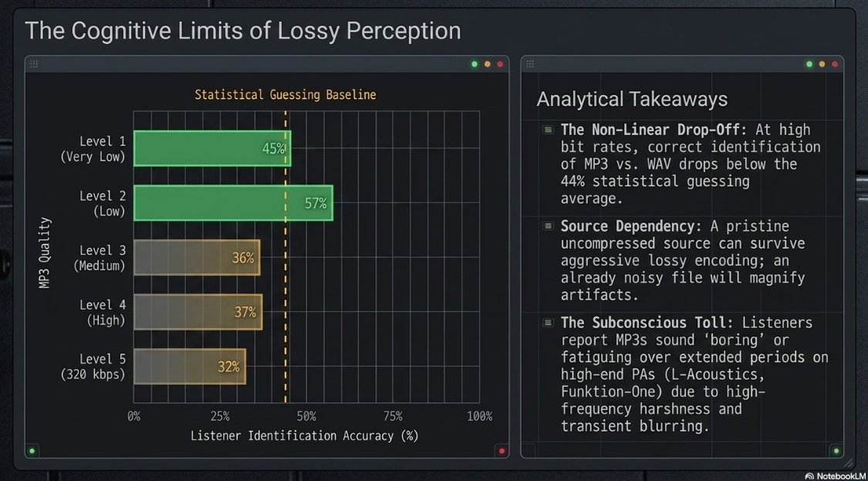Click the Analytical Takeaways heading
Viewport: 868px width, 481px height.
point(632,100)
